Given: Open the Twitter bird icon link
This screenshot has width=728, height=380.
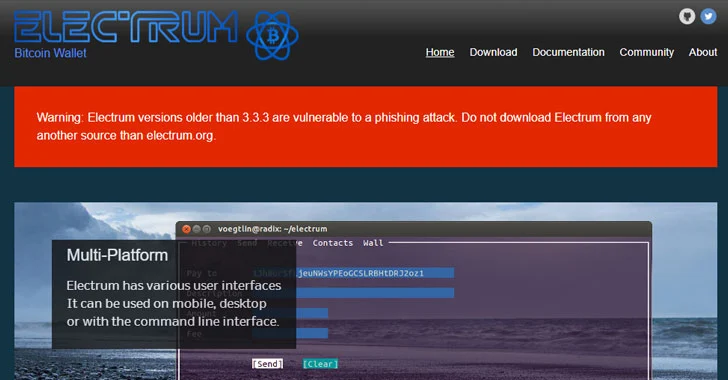Looking at the screenshot, I should click(x=708, y=16).
